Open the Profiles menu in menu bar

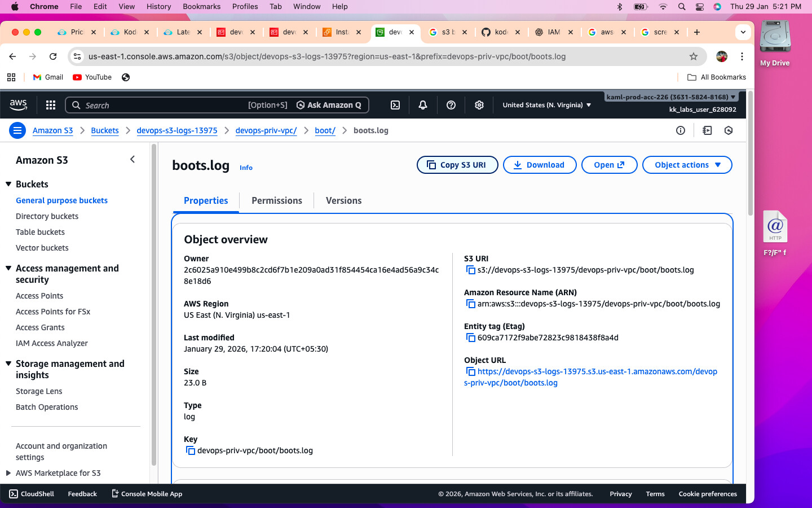tap(245, 7)
